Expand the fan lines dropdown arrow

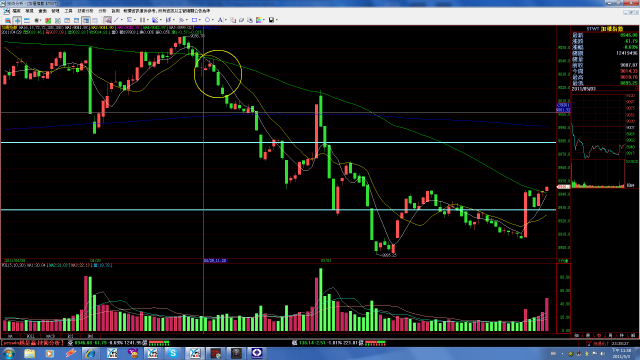coord(161,20)
